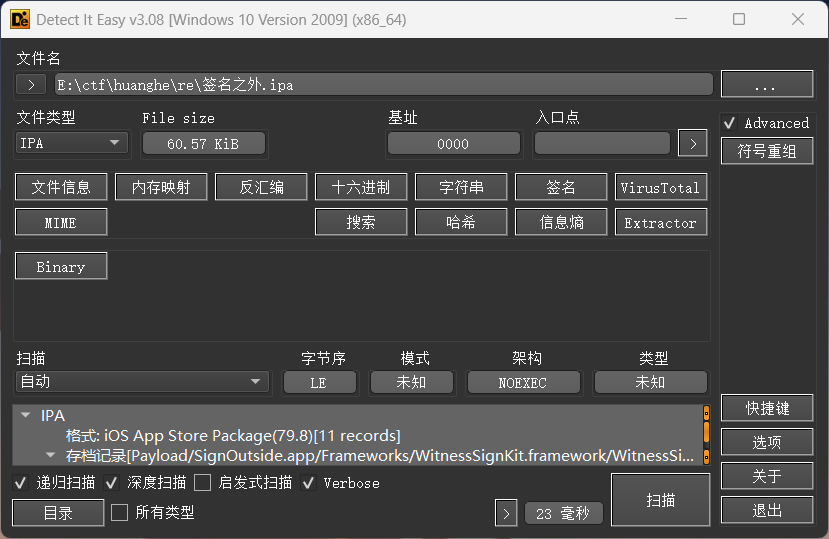Collapse the IPA tree node
Screen dimensions: 829x539
point(25,415)
